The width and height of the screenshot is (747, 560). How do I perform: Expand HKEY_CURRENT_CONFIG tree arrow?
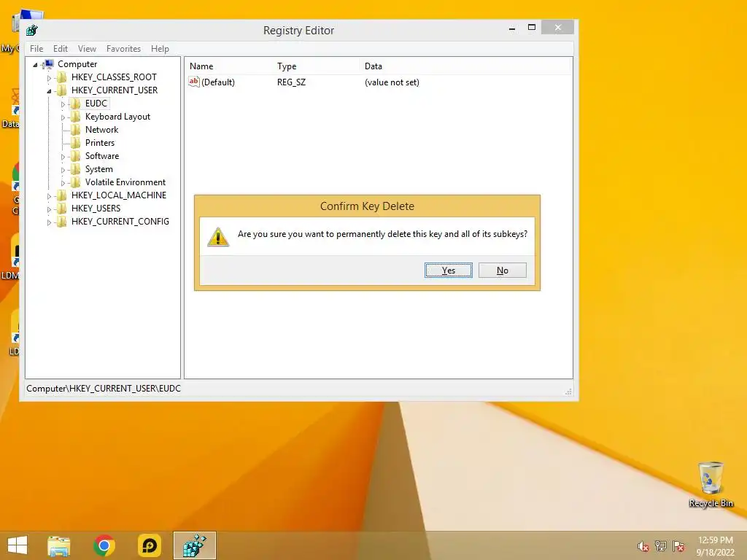tap(49, 222)
